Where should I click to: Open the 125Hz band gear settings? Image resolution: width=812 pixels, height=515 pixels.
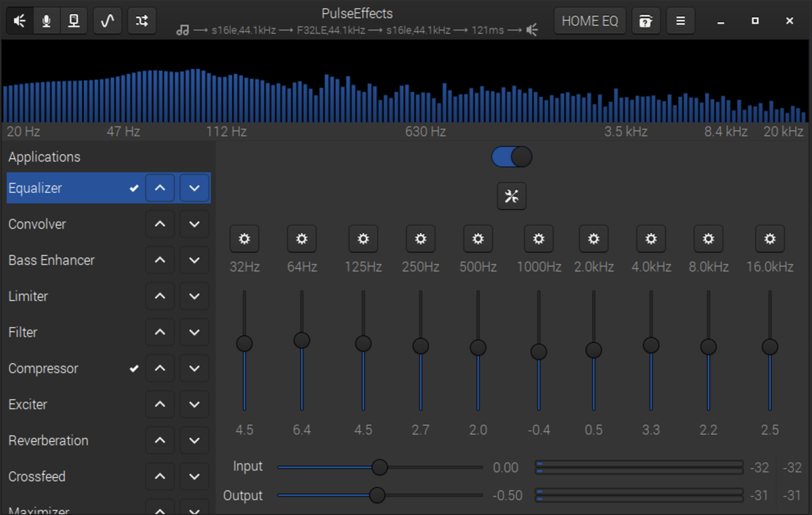(363, 239)
